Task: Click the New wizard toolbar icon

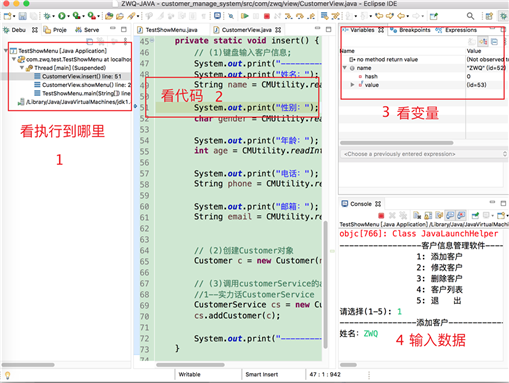Action: pos(7,16)
